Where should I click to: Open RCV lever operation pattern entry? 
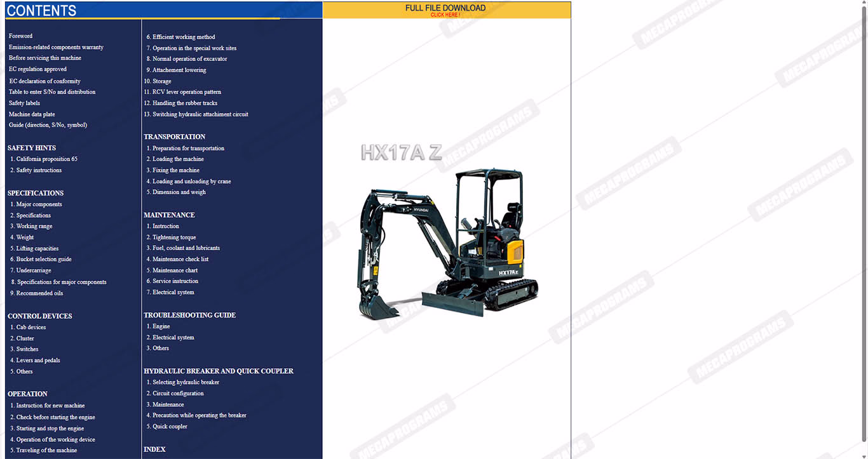click(186, 92)
